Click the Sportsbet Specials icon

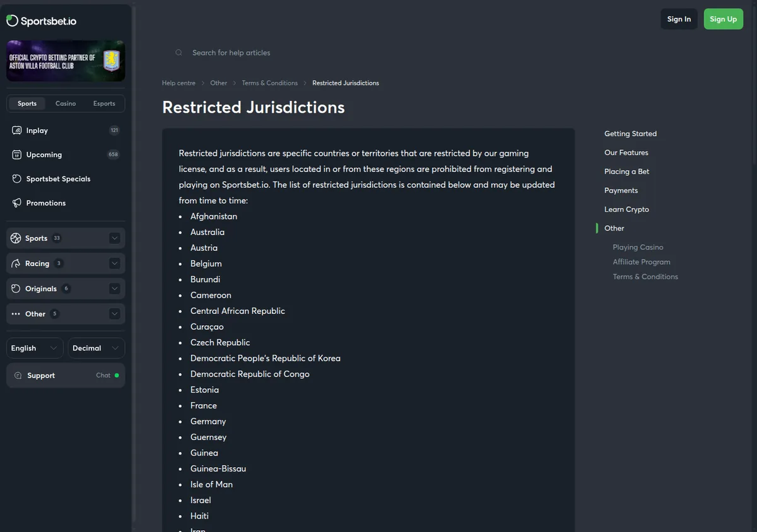point(17,179)
